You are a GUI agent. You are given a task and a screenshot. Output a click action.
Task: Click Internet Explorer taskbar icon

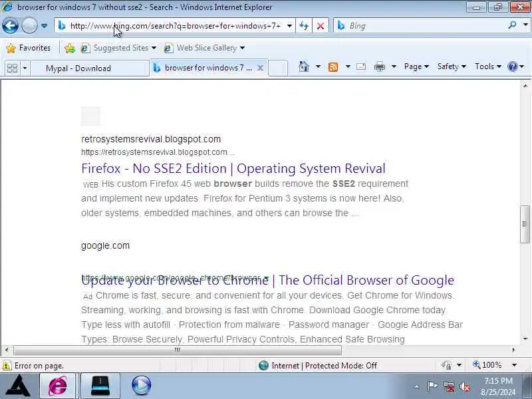[58, 386]
